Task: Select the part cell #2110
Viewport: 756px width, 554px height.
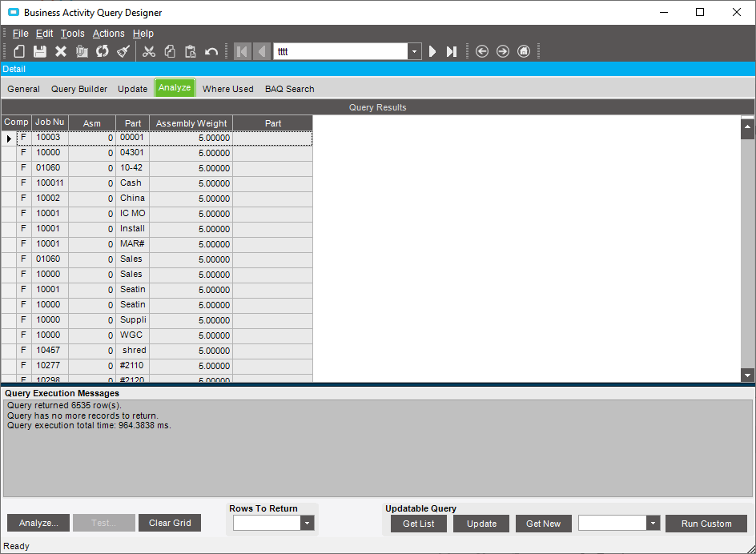Action: (x=133, y=366)
